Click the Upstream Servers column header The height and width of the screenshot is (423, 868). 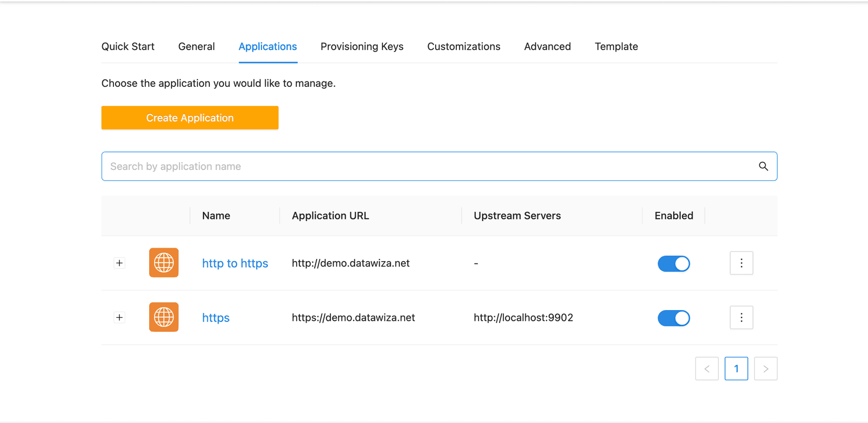(x=517, y=216)
